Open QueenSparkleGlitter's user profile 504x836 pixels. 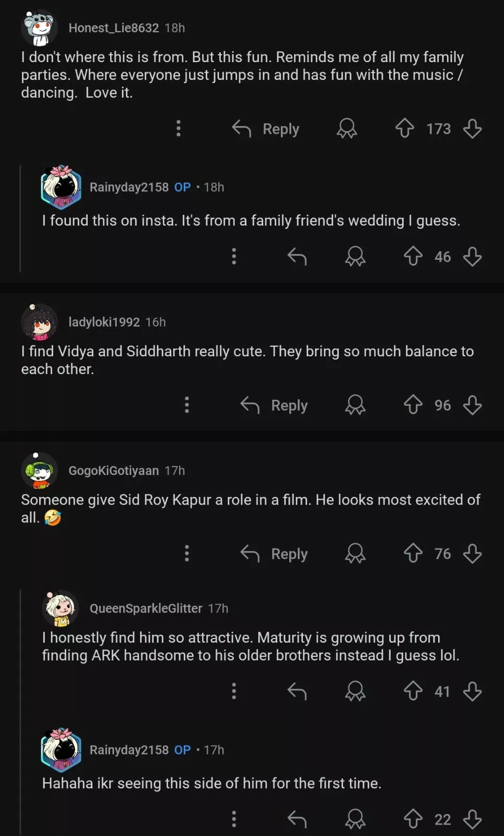coord(146,608)
